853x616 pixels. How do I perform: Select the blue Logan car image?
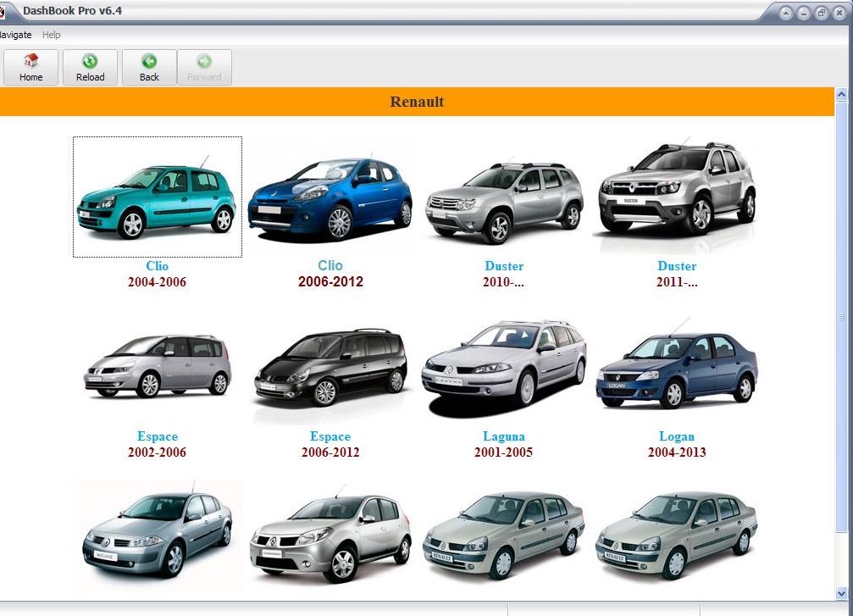point(677,368)
